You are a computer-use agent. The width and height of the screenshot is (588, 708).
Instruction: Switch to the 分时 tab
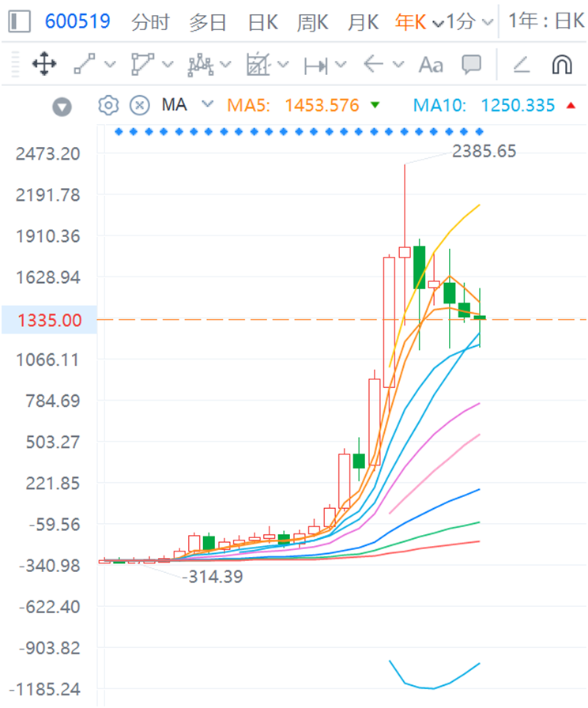[150, 21]
